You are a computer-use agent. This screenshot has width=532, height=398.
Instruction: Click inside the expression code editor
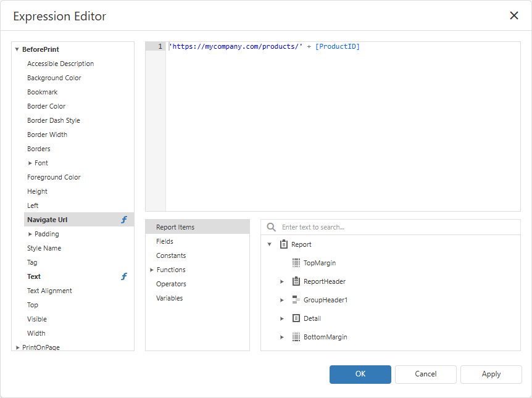(x=343, y=126)
